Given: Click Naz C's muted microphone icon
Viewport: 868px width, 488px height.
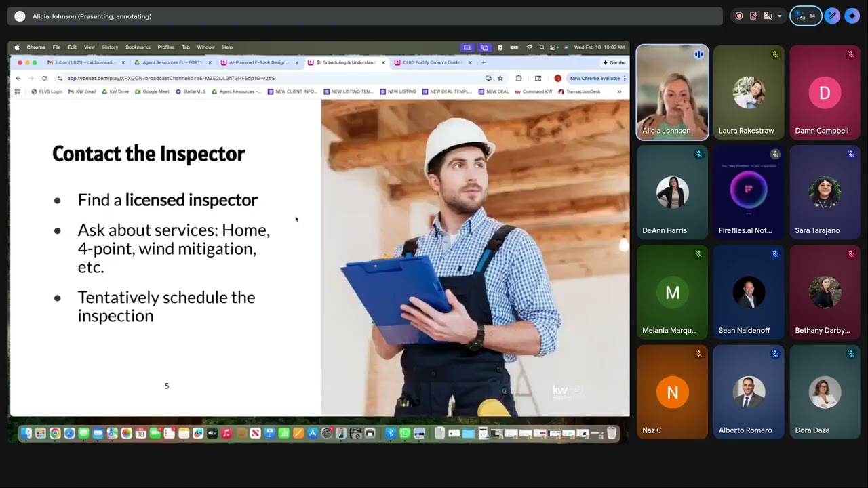Looking at the screenshot, I should coord(698,354).
